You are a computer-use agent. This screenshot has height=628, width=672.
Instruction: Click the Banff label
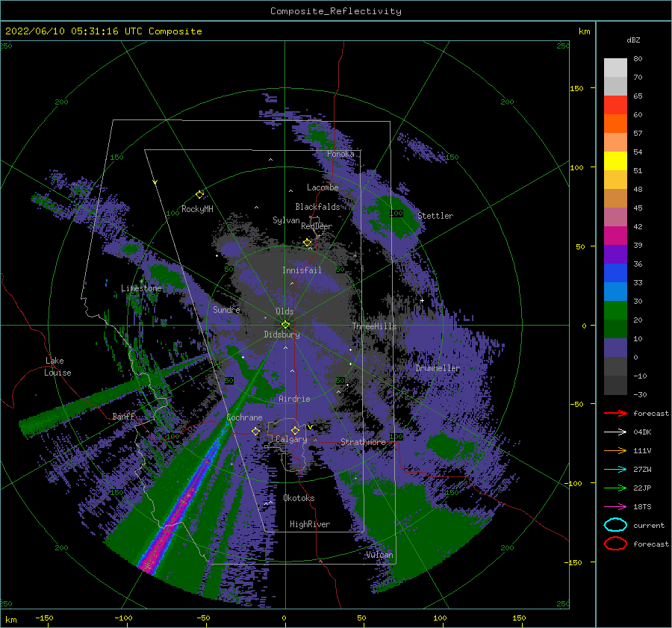pyautogui.click(x=123, y=416)
